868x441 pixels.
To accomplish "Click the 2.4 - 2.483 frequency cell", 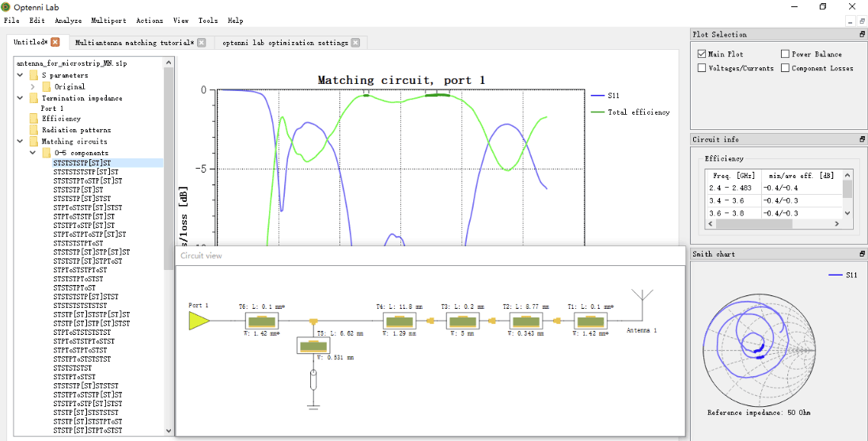I will 733,188.
